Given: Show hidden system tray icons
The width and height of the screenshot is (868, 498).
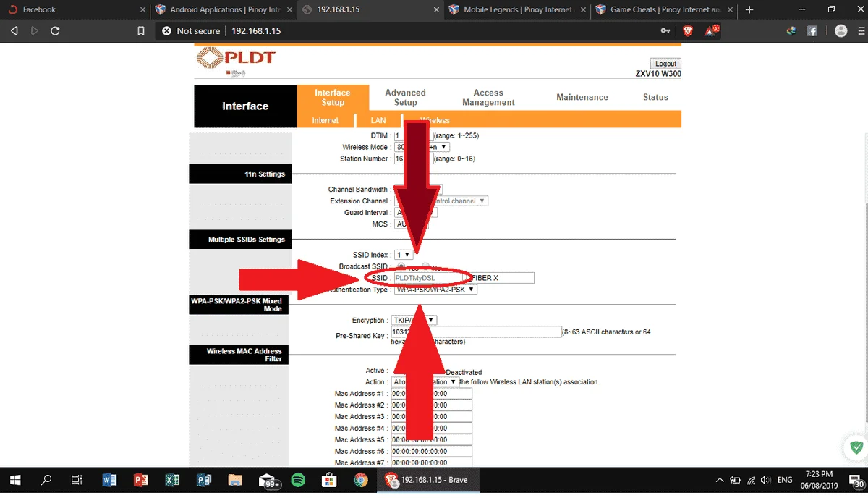Looking at the screenshot, I should pyautogui.click(x=720, y=479).
